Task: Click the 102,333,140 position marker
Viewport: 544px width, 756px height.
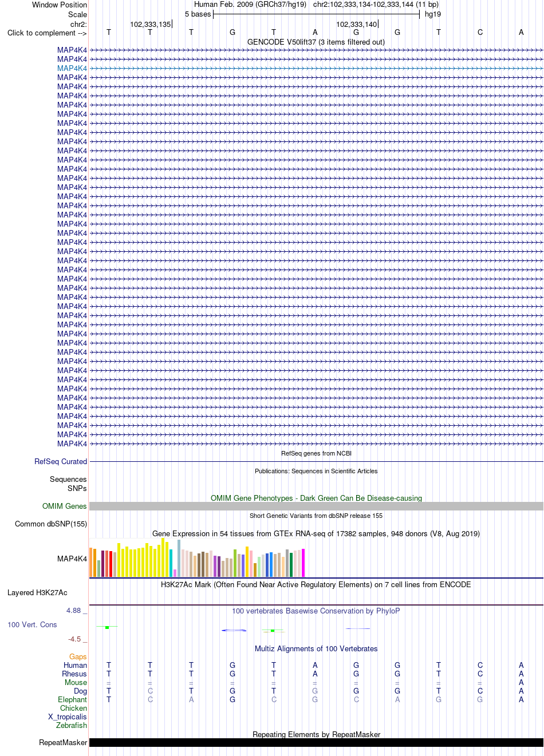Action: click(x=357, y=24)
